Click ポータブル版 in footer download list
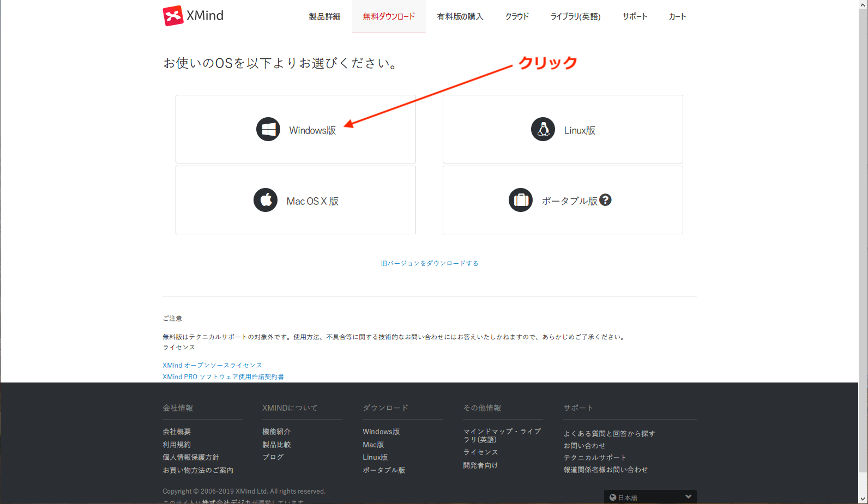Image resolution: width=868 pixels, height=504 pixels. pyautogui.click(x=384, y=470)
